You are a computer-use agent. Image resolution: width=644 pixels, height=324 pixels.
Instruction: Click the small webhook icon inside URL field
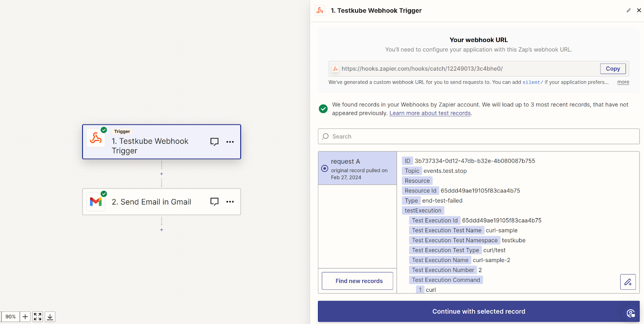pyautogui.click(x=335, y=69)
